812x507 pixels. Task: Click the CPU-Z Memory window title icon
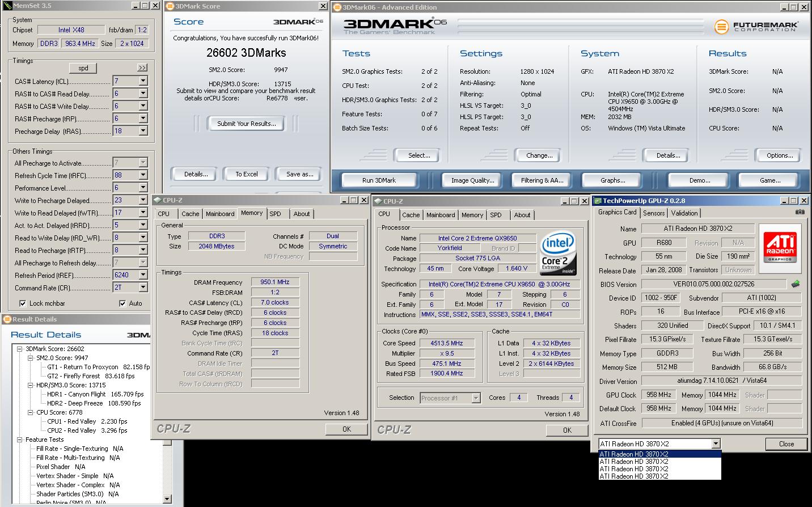click(158, 200)
